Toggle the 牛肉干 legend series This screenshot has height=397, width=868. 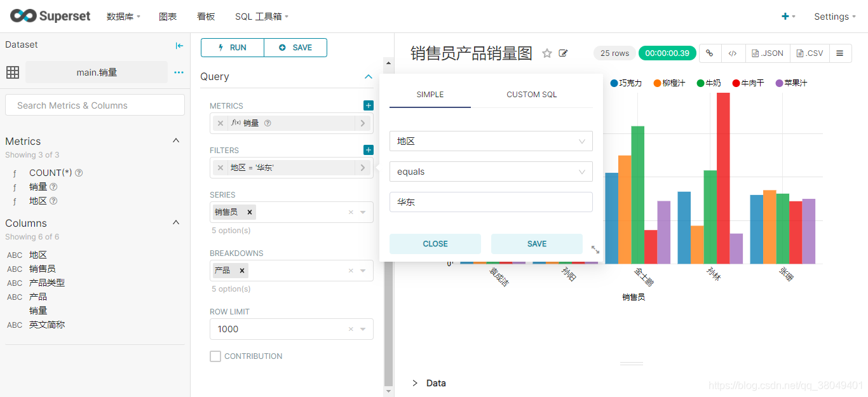748,83
